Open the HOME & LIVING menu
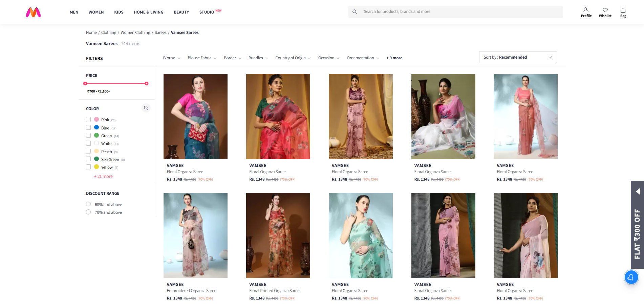The width and height of the screenshot is (644, 308). click(x=148, y=12)
